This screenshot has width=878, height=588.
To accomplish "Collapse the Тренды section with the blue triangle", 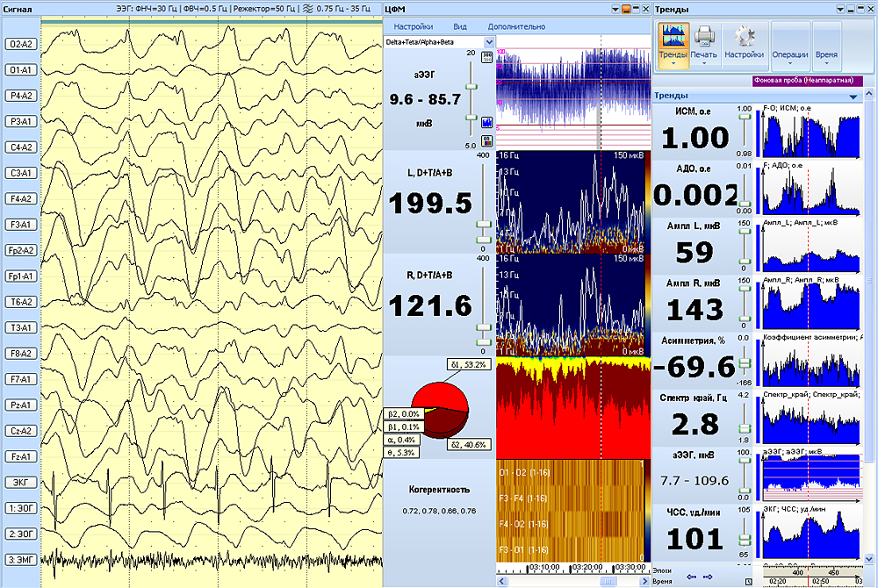I will point(853,97).
